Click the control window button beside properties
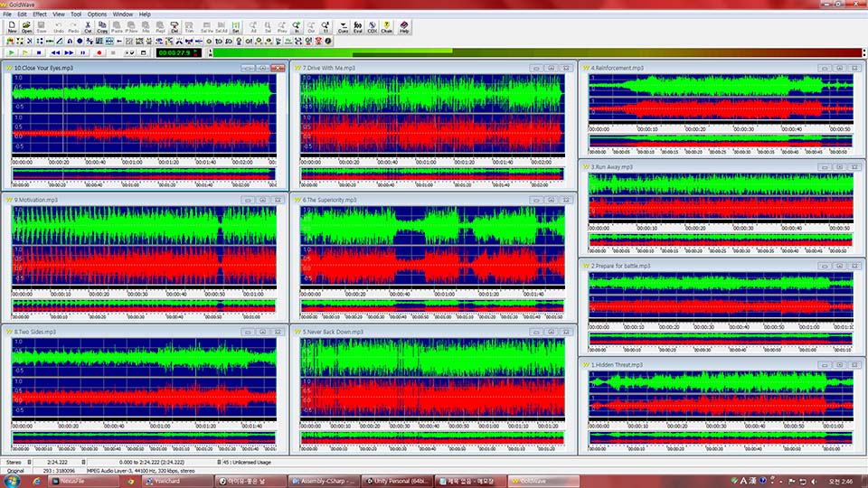Viewport: 868px width, 488px height. [144, 52]
